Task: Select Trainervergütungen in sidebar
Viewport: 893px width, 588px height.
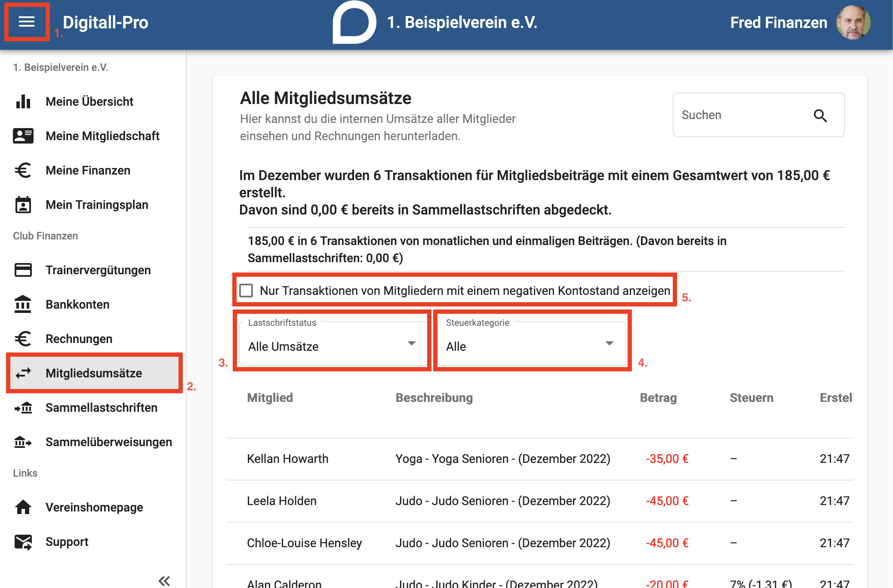Action: (x=93, y=270)
